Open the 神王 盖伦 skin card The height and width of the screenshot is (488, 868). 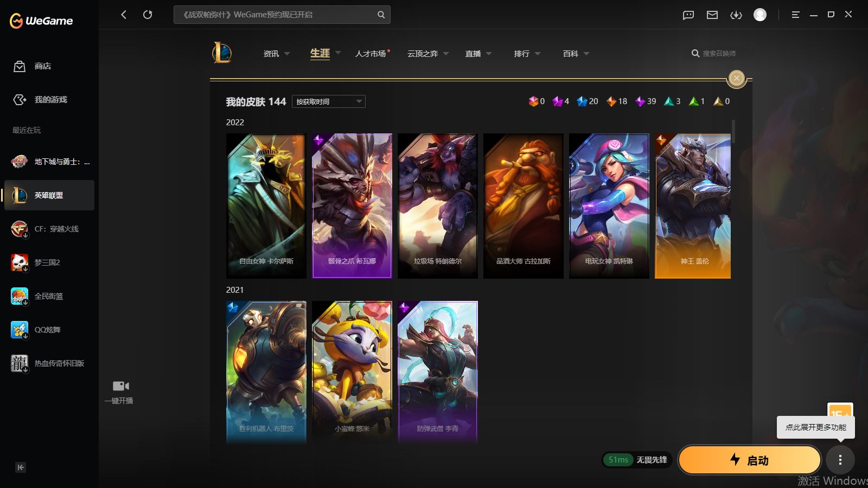pos(693,206)
